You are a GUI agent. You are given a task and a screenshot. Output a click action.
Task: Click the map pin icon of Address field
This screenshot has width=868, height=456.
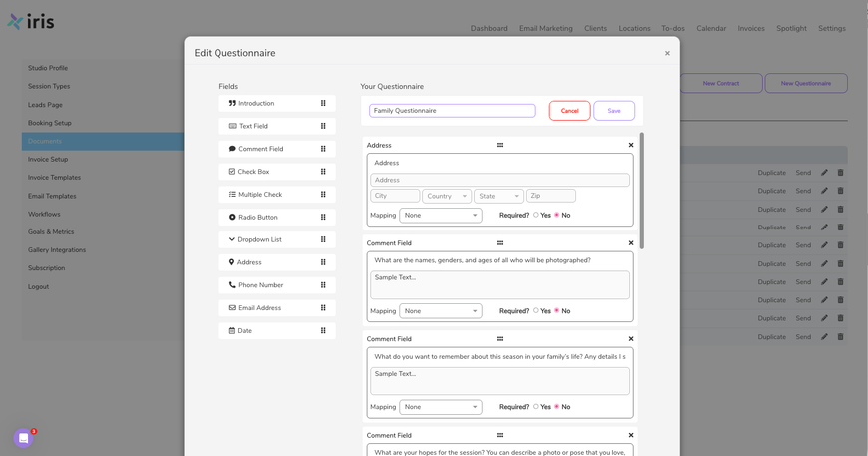click(231, 262)
